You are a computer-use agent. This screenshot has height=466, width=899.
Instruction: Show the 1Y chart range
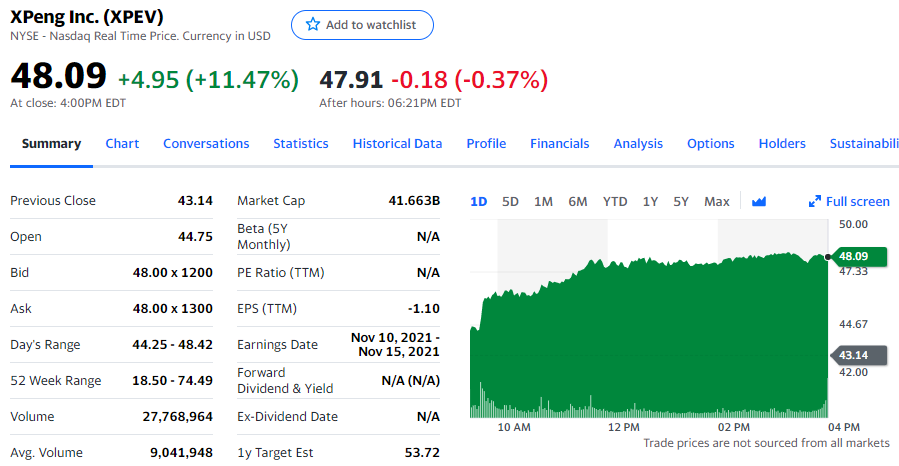(650, 201)
